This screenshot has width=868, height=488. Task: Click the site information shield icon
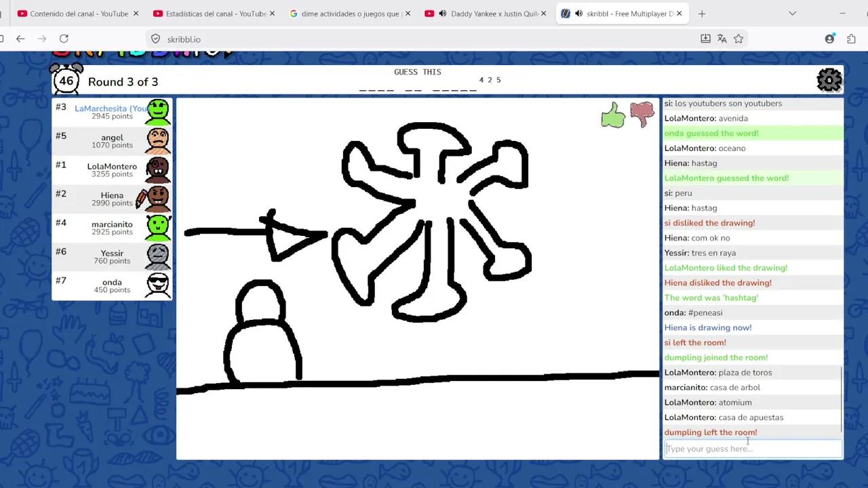155,39
